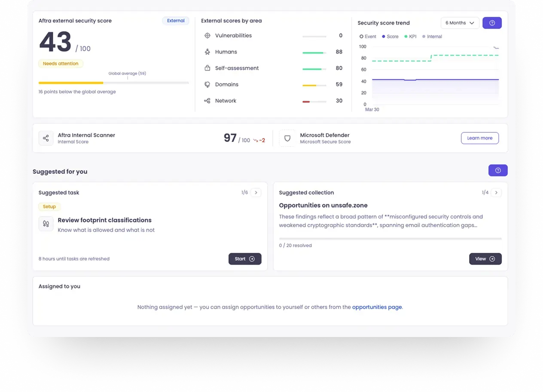
Task: Click the Domains row label
Action: coord(227,85)
